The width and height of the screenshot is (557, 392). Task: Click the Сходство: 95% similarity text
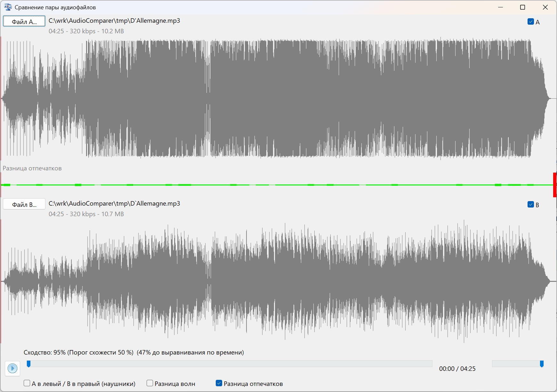click(134, 352)
